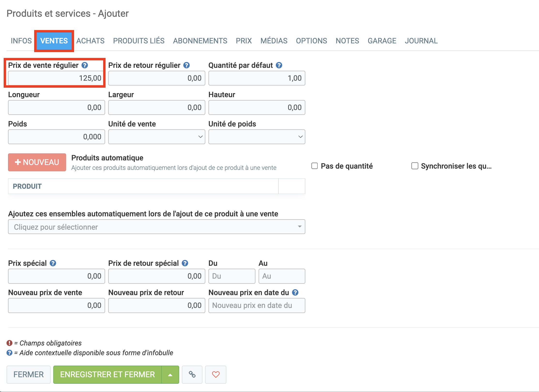Switch to the ACHATS tab
This screenshot has height=392, width=539.
pos(90,41)
